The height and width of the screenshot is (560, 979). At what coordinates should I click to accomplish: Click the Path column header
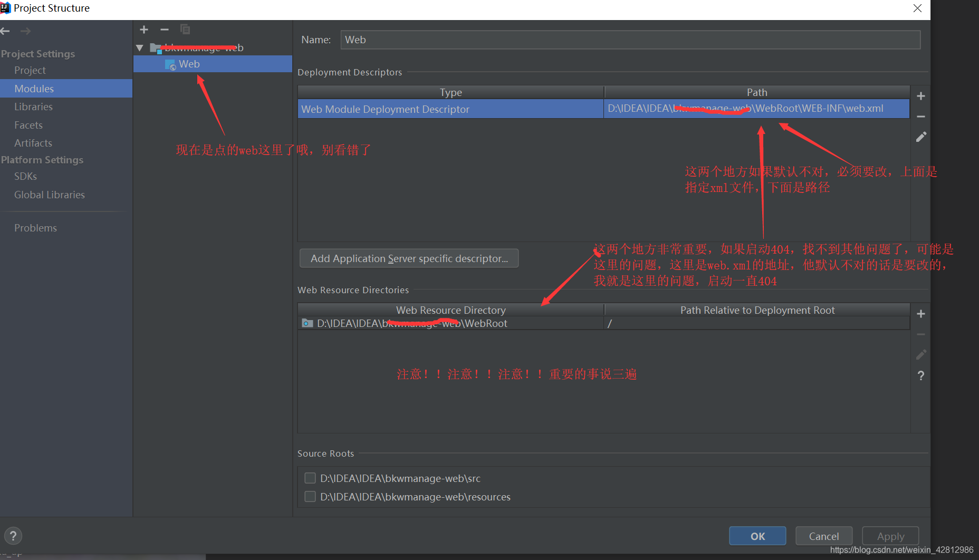pos(757,92)
